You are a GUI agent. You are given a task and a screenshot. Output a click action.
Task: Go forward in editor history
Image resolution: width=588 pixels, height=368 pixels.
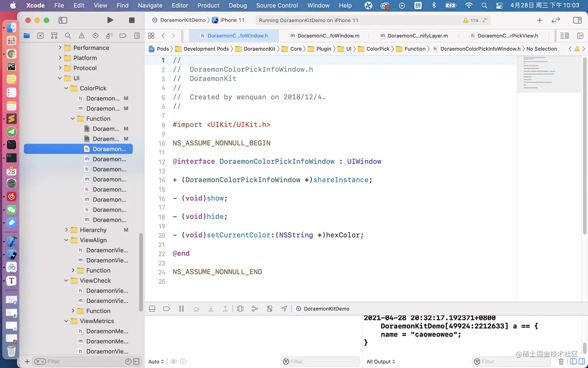173,35
